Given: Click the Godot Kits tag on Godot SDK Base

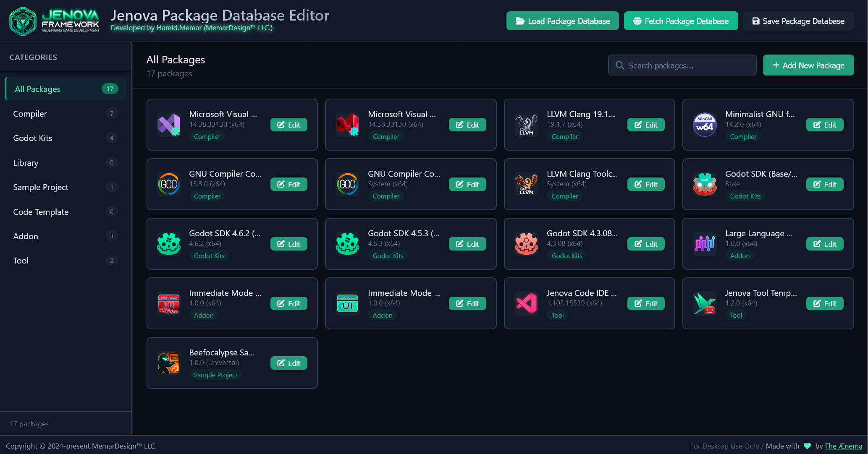Looking at the screenshot, I should [745, 196].
